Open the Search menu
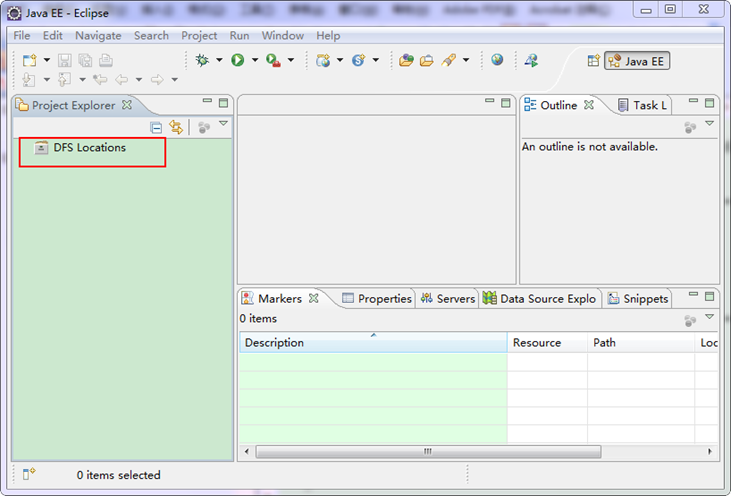The height and width of the screenshot is (496, 731). (151, 36)
